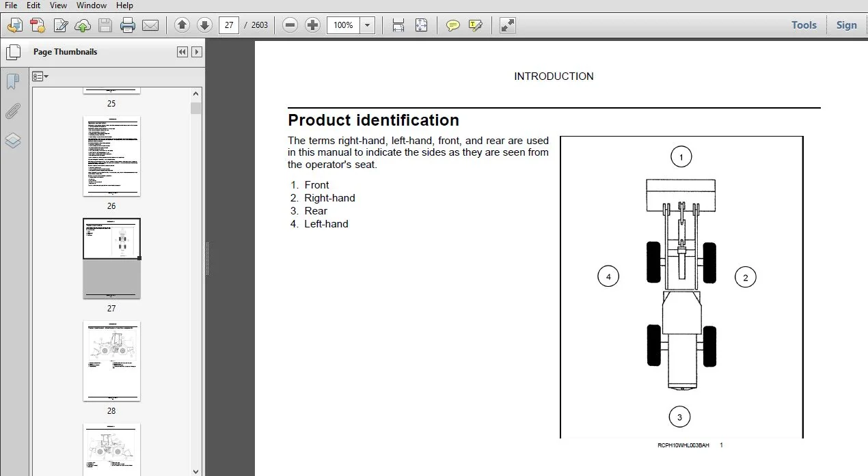
Task: Switch to Read Mode with expand arrows icon
Action: (507, 25)
